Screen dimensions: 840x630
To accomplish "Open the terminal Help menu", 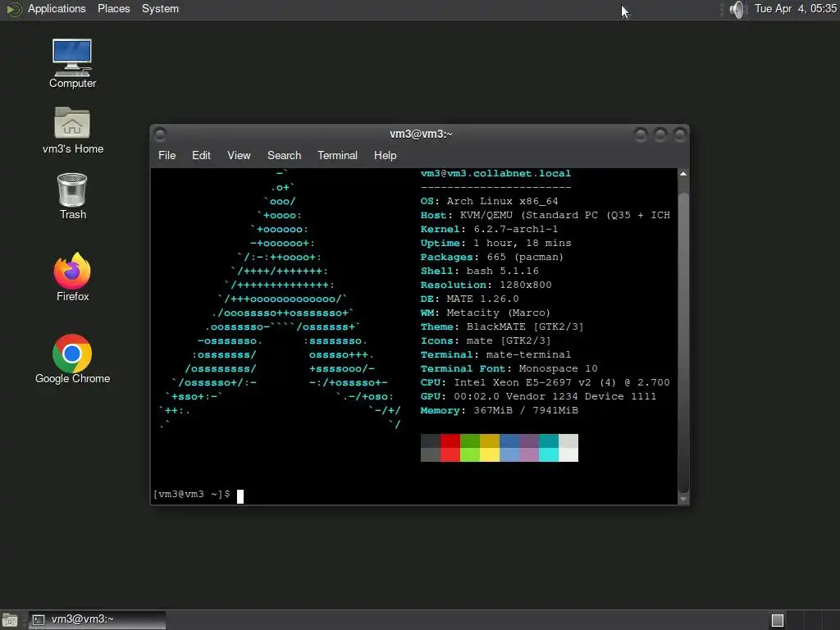I will (385, 155).
